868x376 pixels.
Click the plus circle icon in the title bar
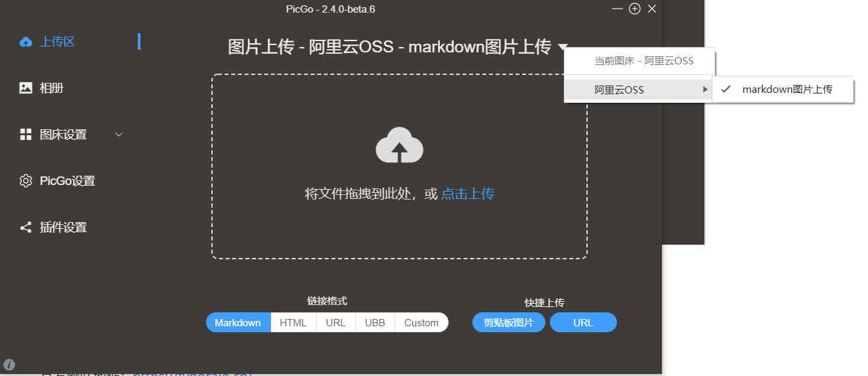point(635,9)
